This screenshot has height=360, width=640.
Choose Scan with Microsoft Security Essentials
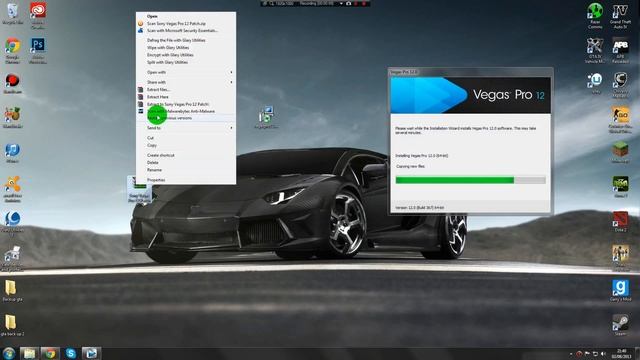(186, 31)
